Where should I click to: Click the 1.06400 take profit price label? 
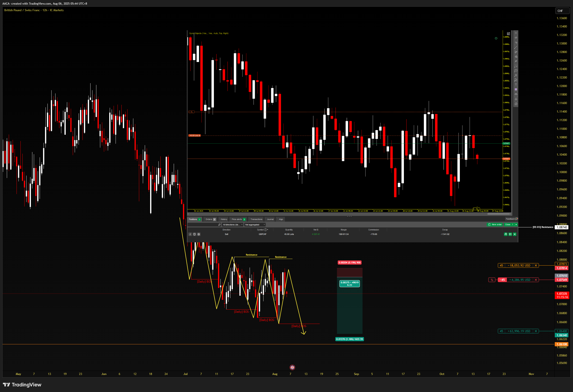coord(562,331)
